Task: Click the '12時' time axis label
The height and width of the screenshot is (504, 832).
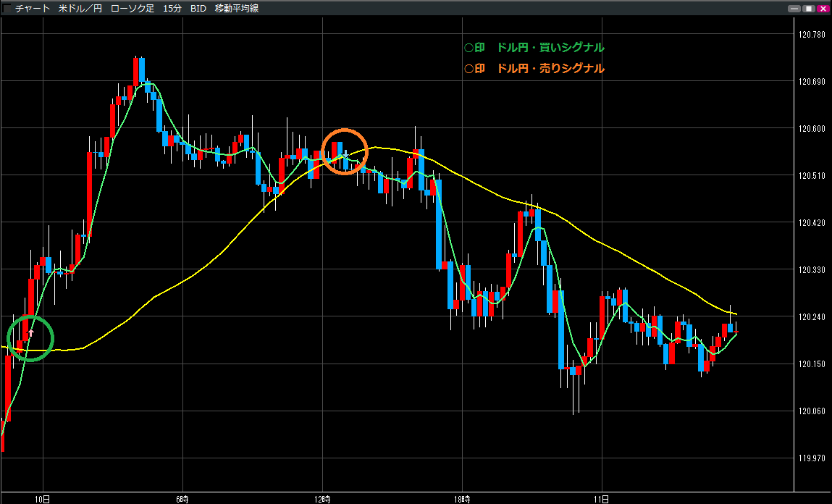Action: [322, 499]
